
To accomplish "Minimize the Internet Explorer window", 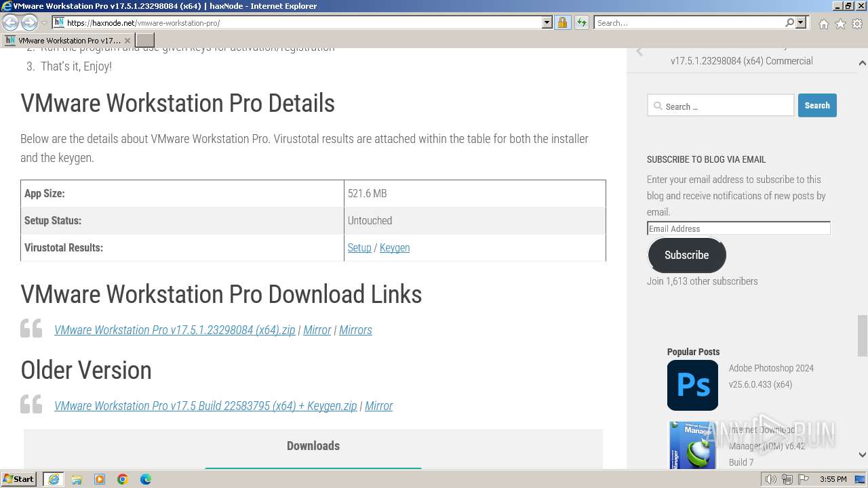I will tap(837, 6).
